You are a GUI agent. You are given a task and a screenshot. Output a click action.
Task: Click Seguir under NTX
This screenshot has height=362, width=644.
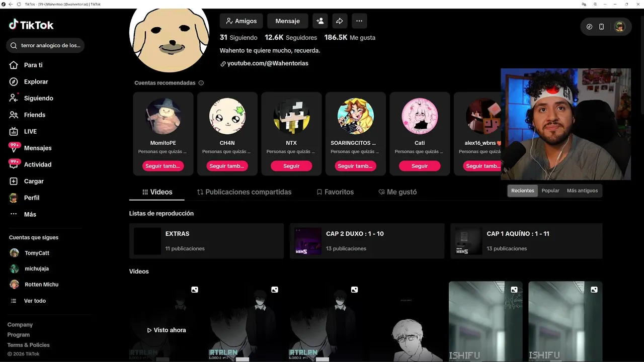point(291,166)
